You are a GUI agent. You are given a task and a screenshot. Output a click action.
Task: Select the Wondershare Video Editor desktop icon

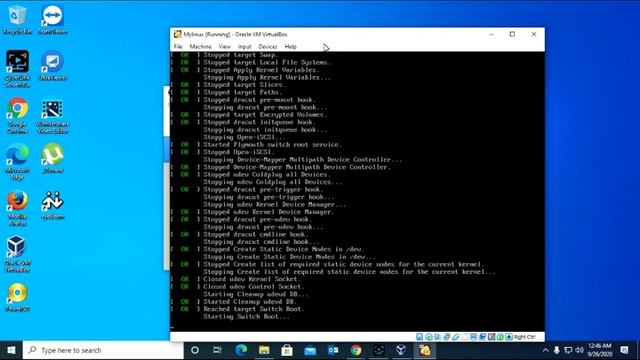[53, 116]
